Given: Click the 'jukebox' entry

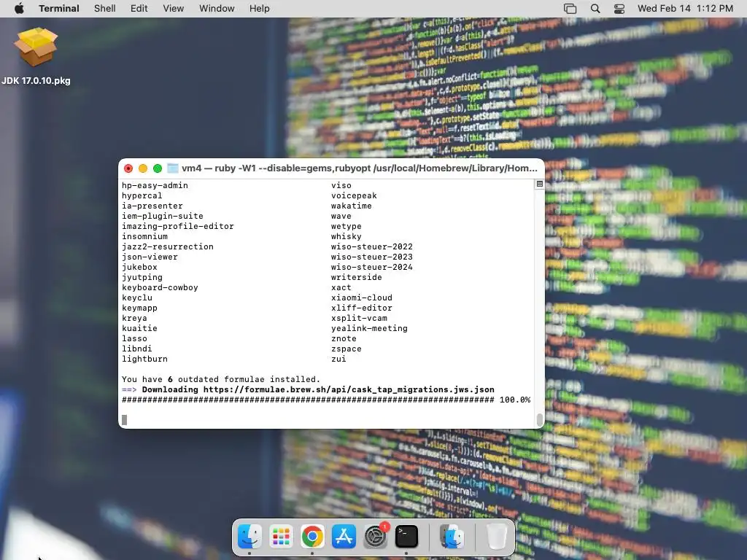Looking at the screenshot, I should [139, 267].
